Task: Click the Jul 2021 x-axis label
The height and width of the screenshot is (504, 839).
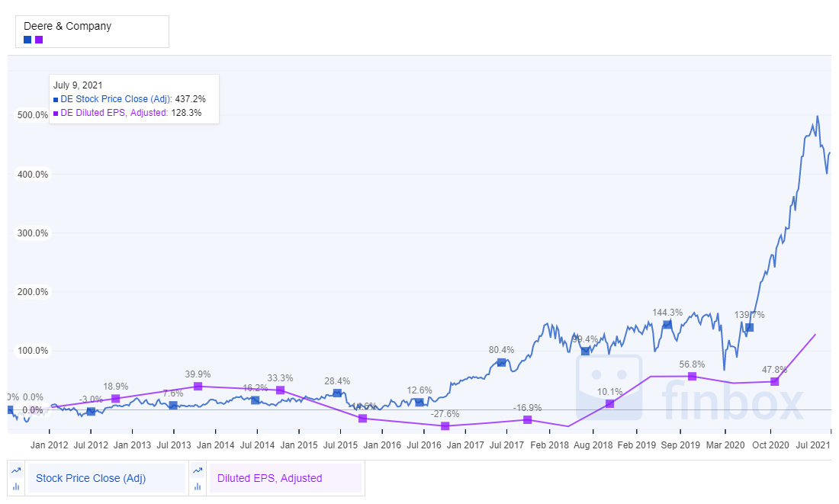Action: click(813, 445)
